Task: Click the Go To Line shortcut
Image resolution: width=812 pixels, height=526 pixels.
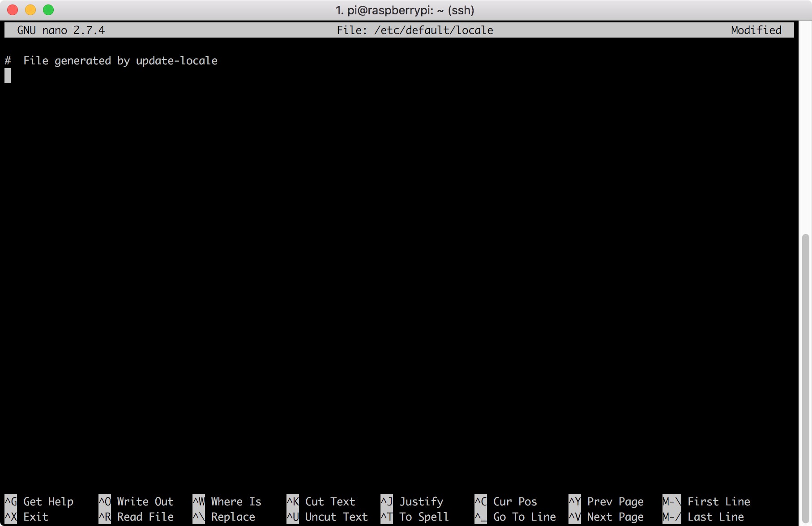Action: 515,517
